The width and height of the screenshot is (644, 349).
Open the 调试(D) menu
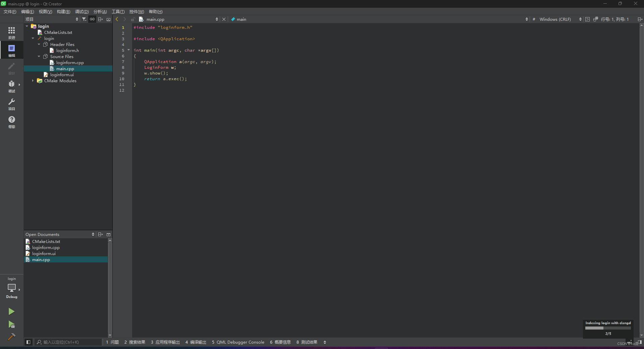point(82,11)
